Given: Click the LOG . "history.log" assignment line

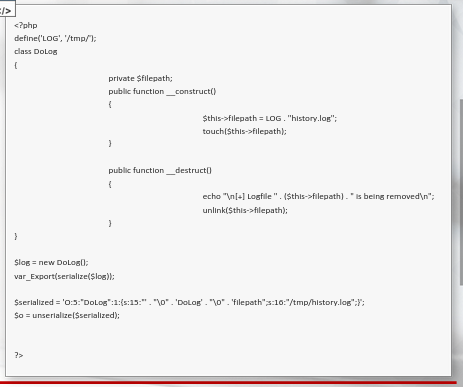Looking at the screenshot, I should pyautogui.click(x=270, y=118).
